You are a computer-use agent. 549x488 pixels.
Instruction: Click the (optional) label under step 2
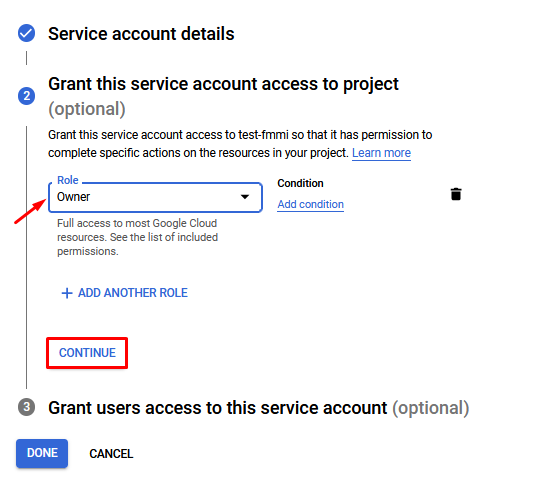pos(86,109)
